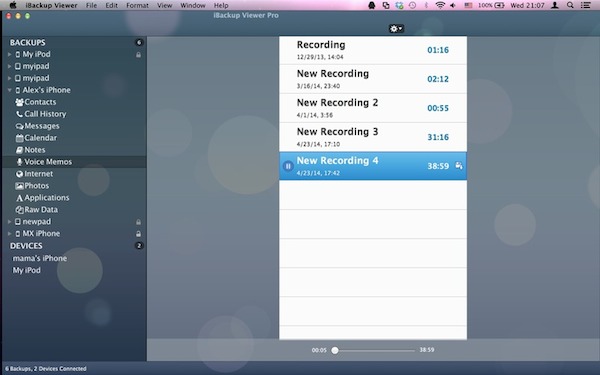
Task: Open the gear settings dropdown
Action: (396, 28)
